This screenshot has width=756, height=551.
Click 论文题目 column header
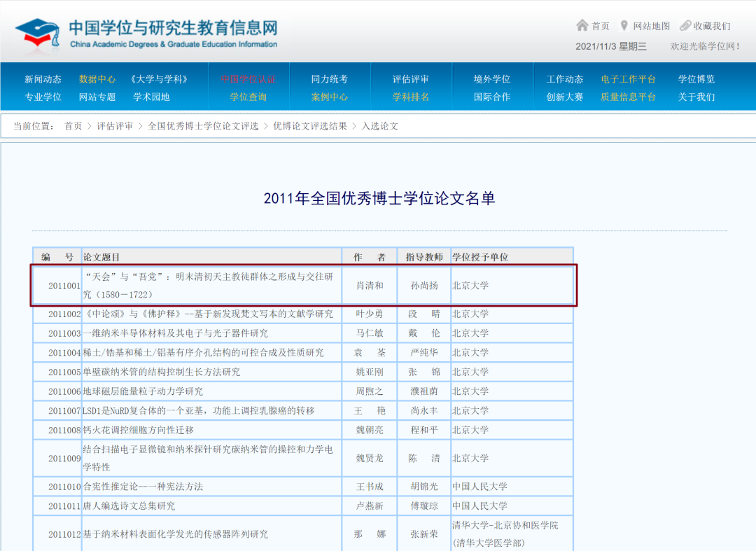tap(101, 257)
